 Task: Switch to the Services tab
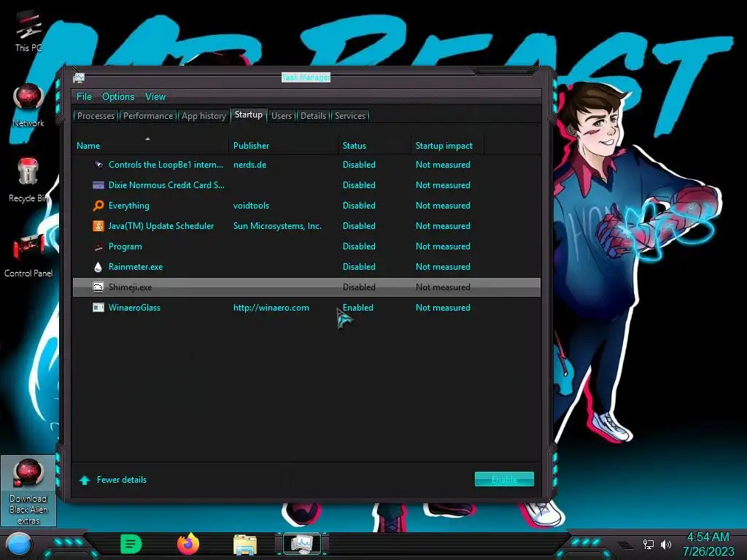(350, 116)
